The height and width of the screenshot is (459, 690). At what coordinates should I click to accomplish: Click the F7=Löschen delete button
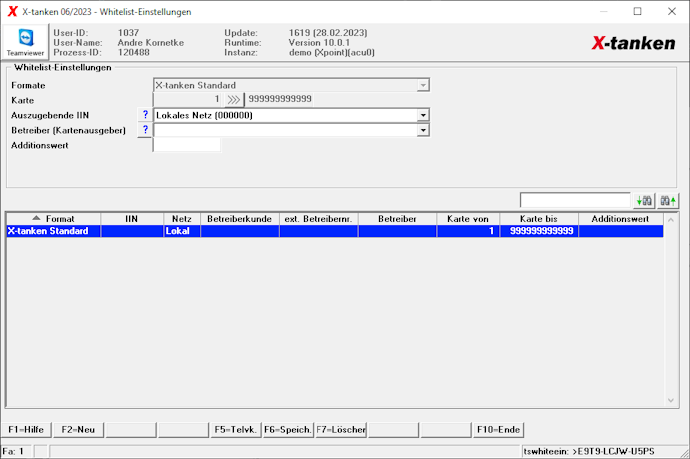click(341, 430)
